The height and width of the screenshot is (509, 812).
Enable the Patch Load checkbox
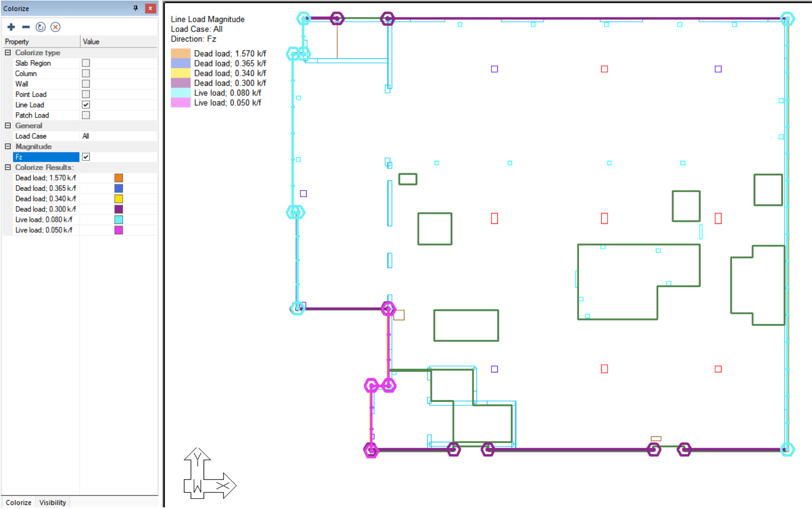point(86,115)
